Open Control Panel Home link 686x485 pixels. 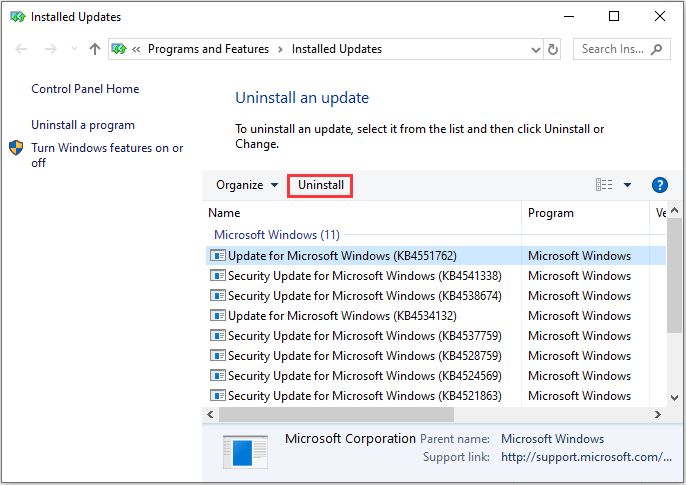(x=85, y=89)
